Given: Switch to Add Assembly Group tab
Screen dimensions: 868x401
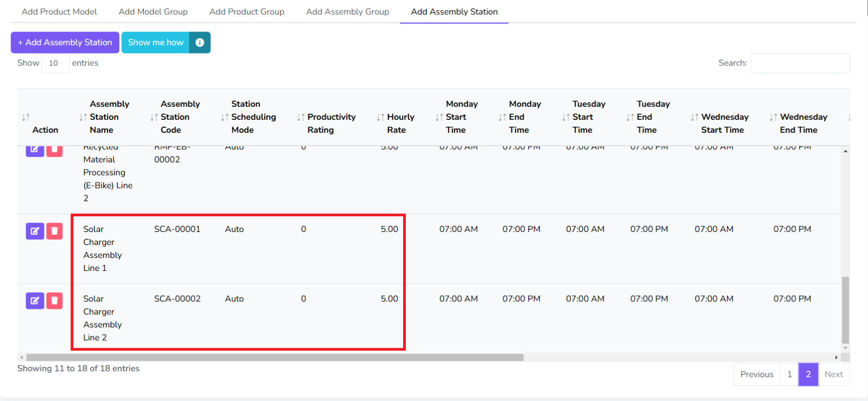Looking at the screenshot, I should tap(347, 11).
